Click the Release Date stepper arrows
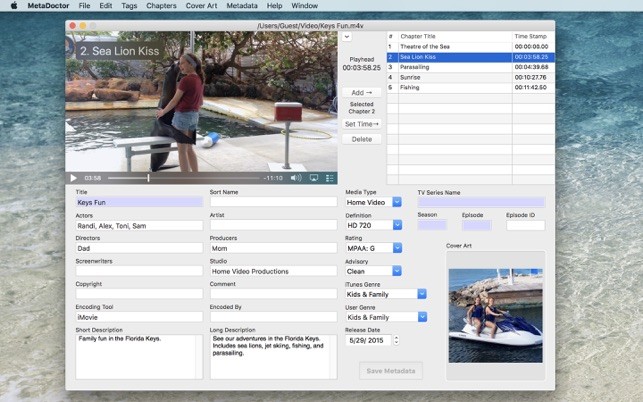 398,340
